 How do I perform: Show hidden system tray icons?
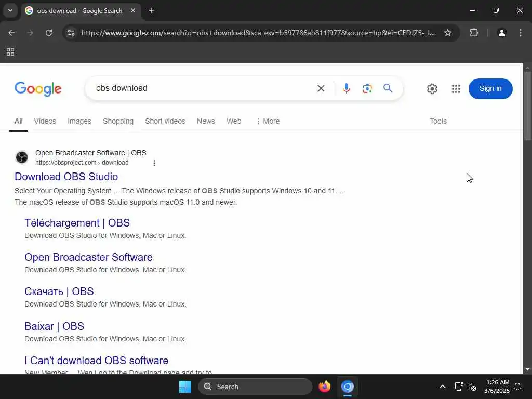click(x=443, y=387)
